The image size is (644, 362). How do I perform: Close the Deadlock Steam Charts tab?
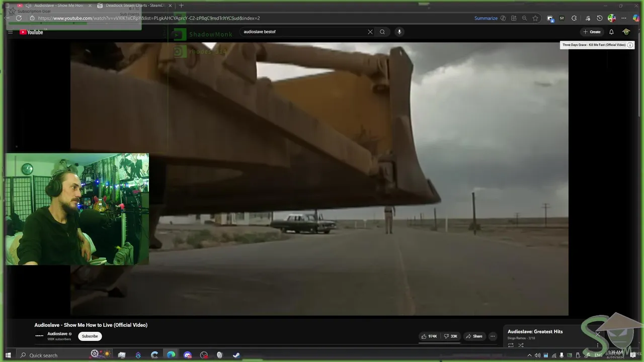170,6
